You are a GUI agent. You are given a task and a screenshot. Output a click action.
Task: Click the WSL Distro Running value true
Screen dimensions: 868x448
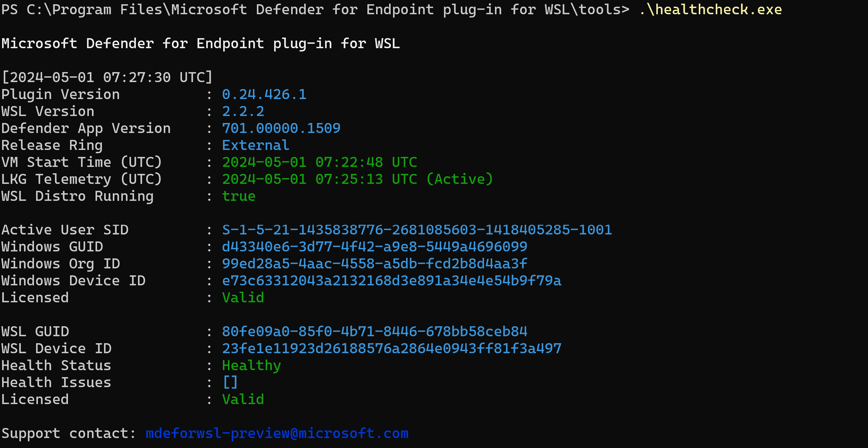pos(239,196)
